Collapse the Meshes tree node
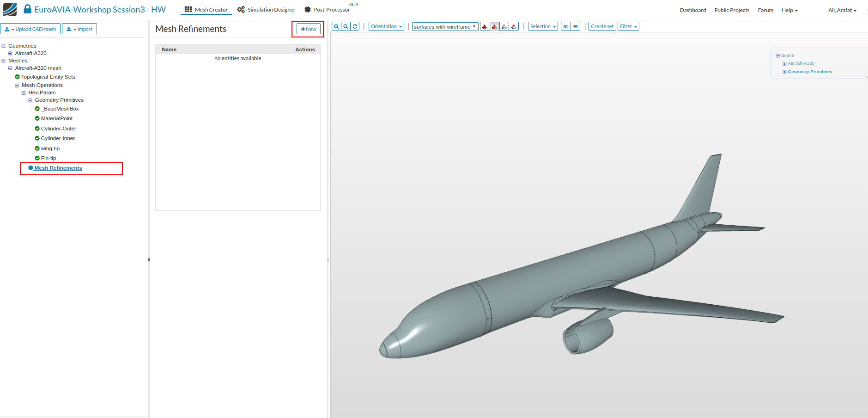 (x=4, y=61)
